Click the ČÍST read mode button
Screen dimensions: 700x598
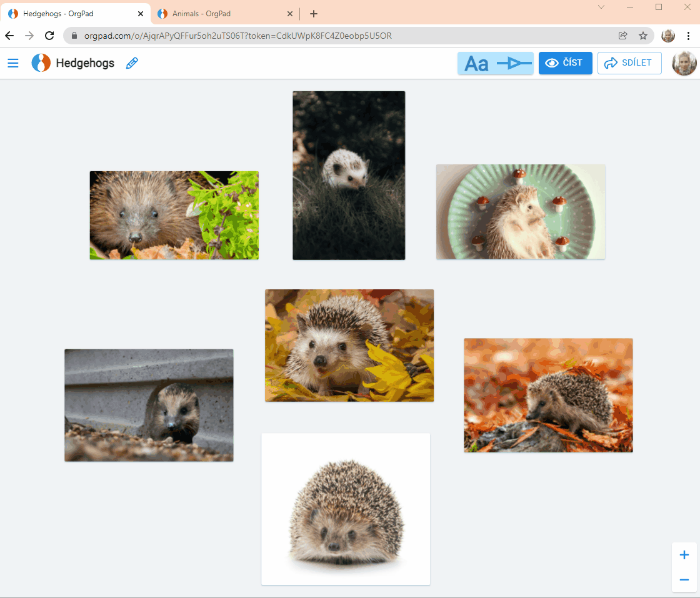coord(565,63)
